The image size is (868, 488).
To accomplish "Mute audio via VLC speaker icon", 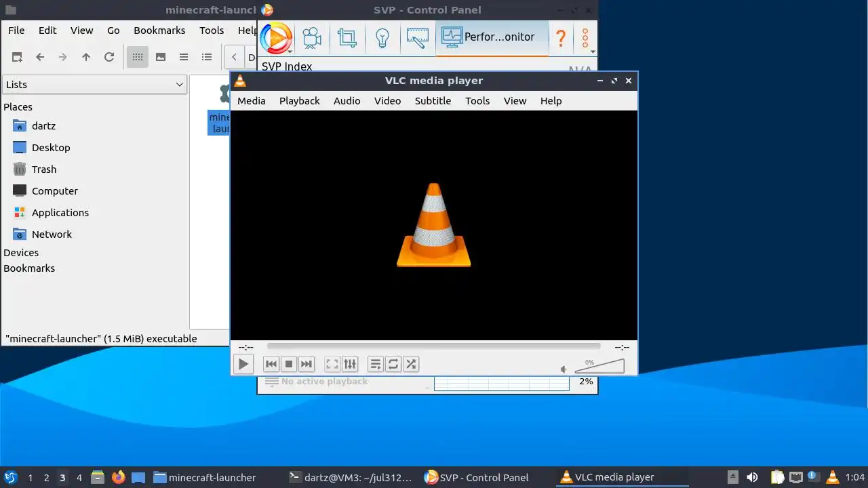I will pyautogui.click(x=564, y=369).
